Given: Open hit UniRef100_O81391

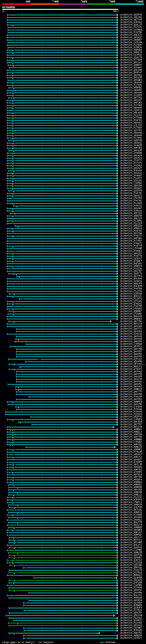Looking at the screenshot, I should pyautogui.click(x=131, y=17).
